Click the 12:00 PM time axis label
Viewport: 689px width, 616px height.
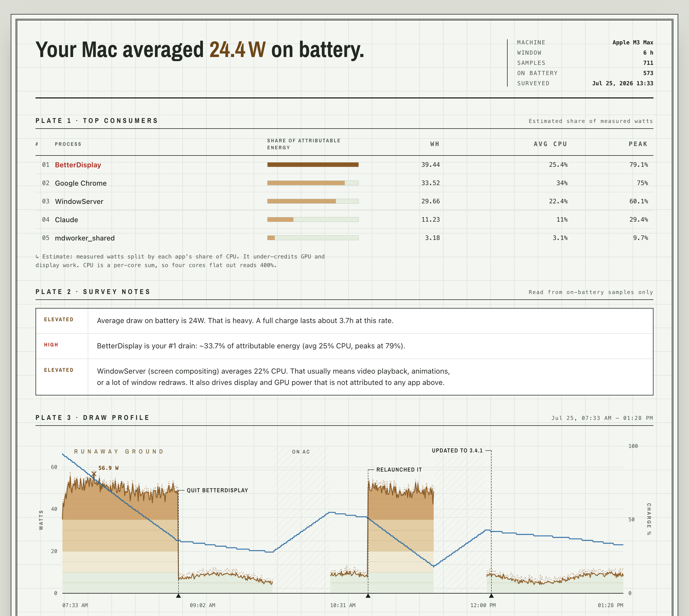coord(483,605)
